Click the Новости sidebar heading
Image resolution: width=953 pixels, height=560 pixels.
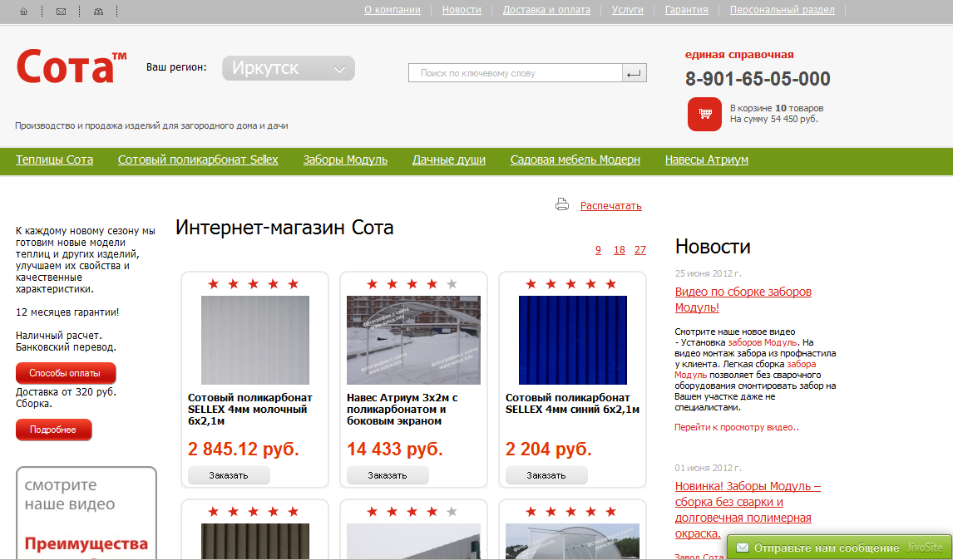tap(713, 246)
